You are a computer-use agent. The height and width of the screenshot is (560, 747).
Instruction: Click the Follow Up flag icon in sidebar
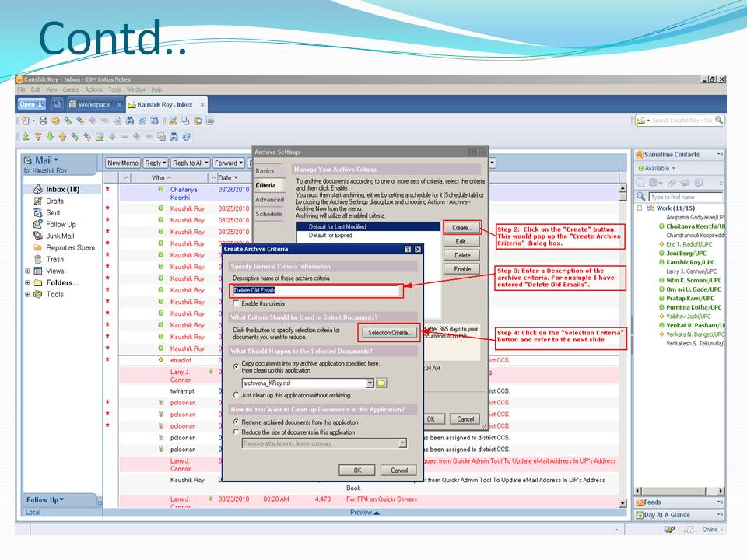pos(38,224)
